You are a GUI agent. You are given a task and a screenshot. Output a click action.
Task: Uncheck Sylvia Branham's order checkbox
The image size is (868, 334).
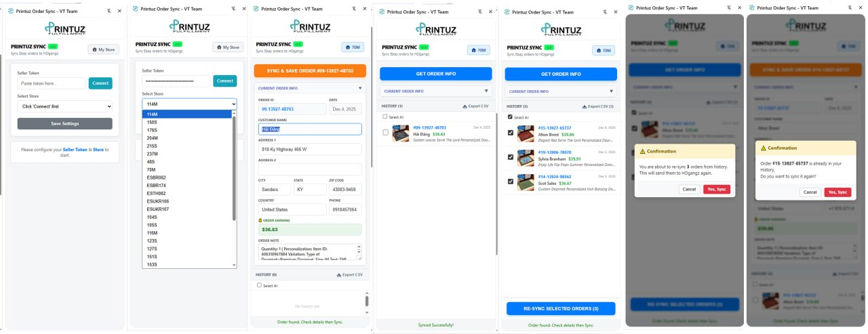[511, 157]
